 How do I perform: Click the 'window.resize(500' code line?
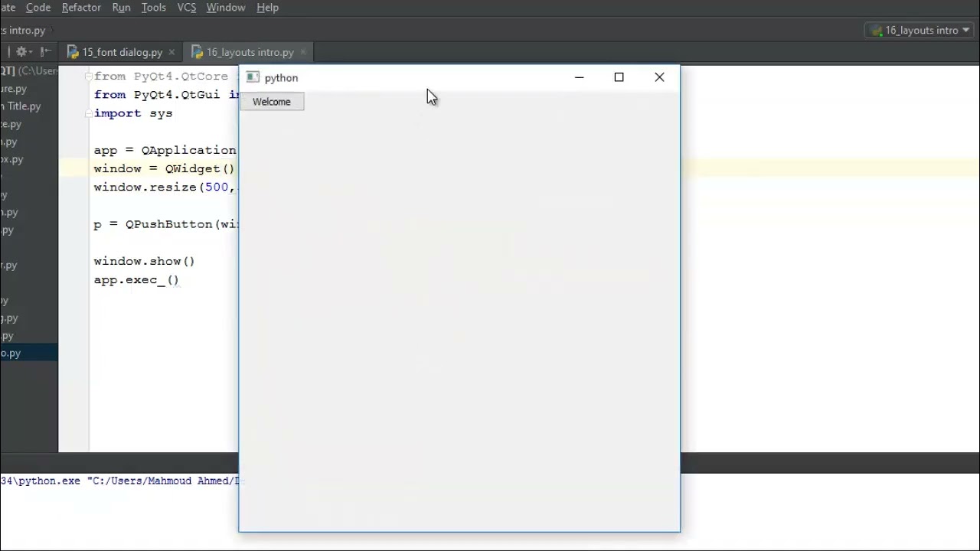click(165, 187)
